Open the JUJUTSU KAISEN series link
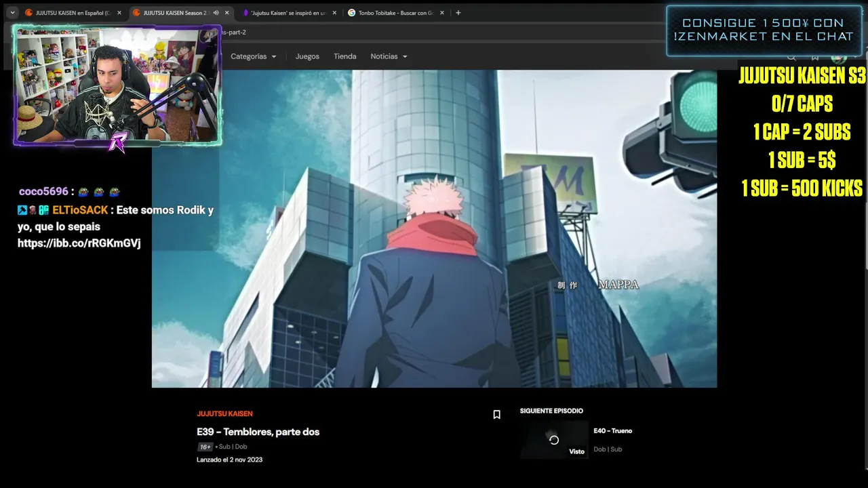 (x=224, y=413)
